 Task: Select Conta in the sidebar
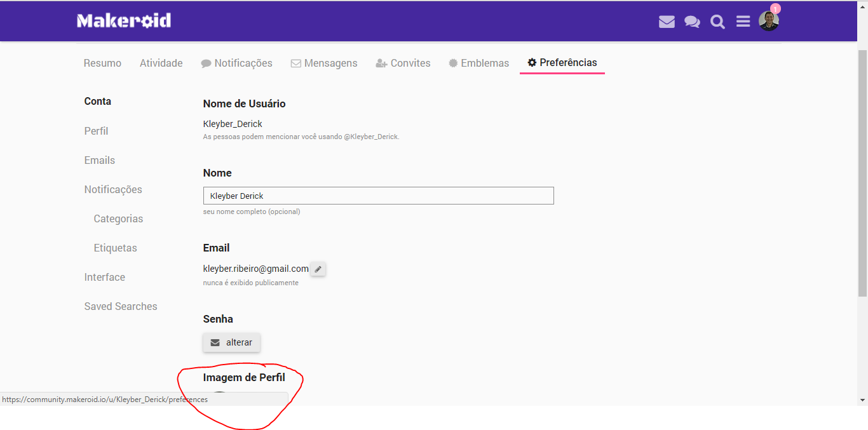coord(98,101)
